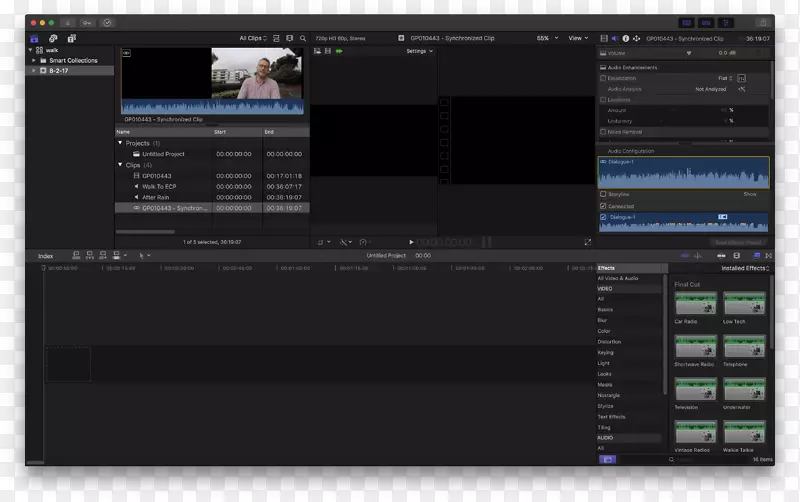Open the viewer View dropdown
Image resolution: width=800 pixels, height=502 pixels.
tap(578, 38)
